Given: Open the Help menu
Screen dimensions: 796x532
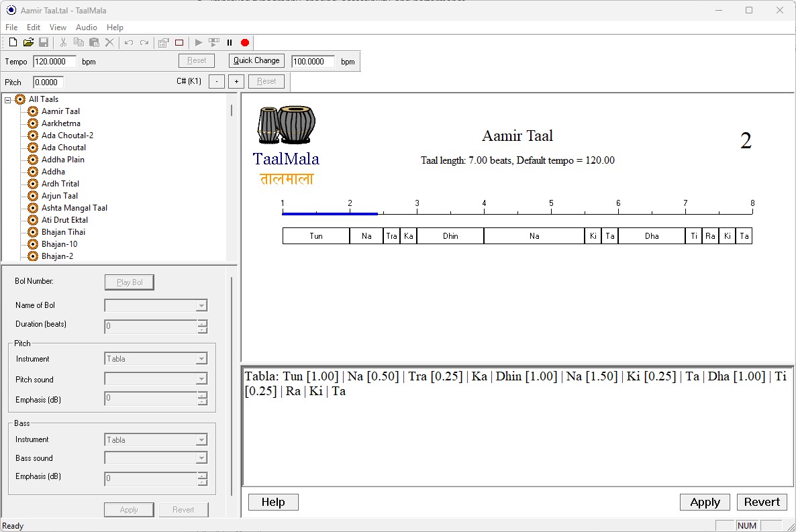Looking at the screenshot, I should (115, 28).
